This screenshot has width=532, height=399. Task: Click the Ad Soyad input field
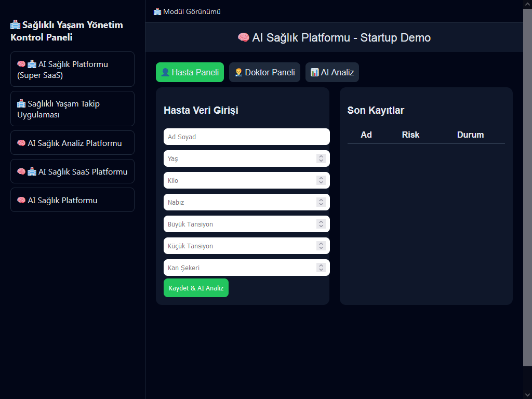click(246, 137)
